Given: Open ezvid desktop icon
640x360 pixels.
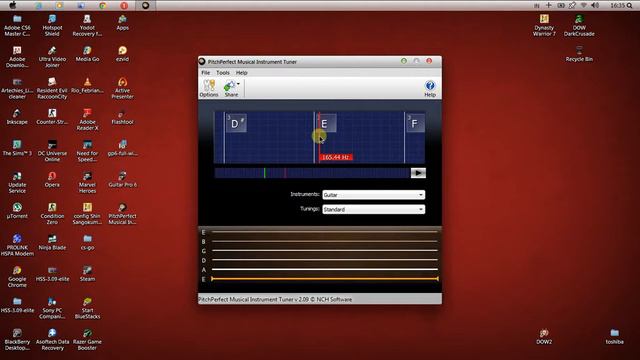Looking at the screenshot, I should (122, 54).
